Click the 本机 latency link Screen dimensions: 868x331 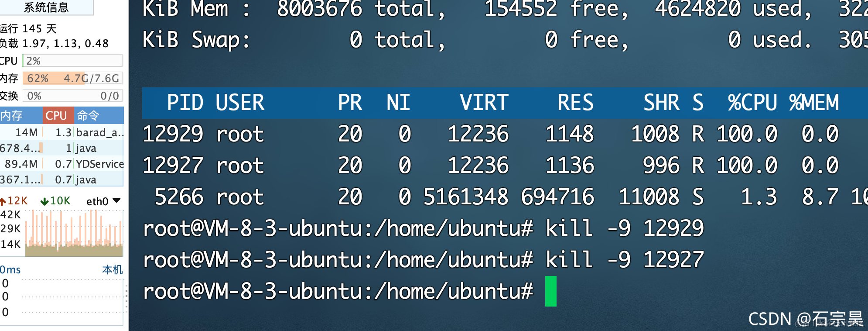pyautogui.click(x=113, y=269)
